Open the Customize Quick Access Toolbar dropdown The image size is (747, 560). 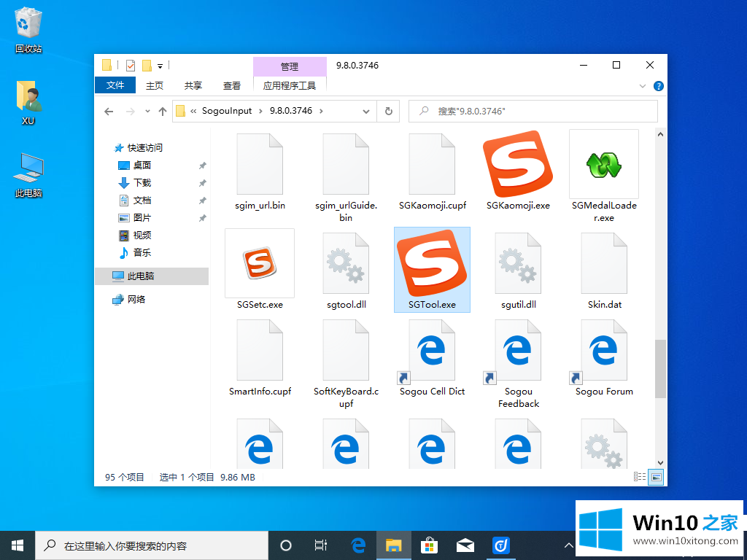[160, 66]
